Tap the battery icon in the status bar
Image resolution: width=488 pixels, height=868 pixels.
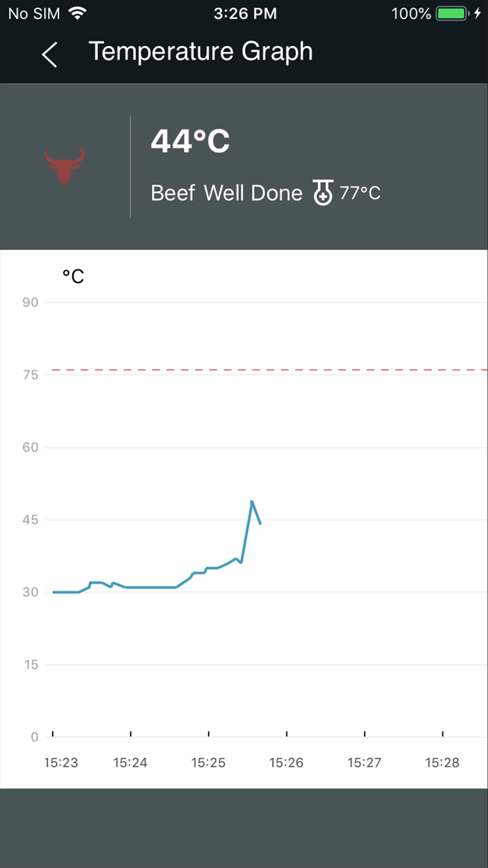coord(452,13)
